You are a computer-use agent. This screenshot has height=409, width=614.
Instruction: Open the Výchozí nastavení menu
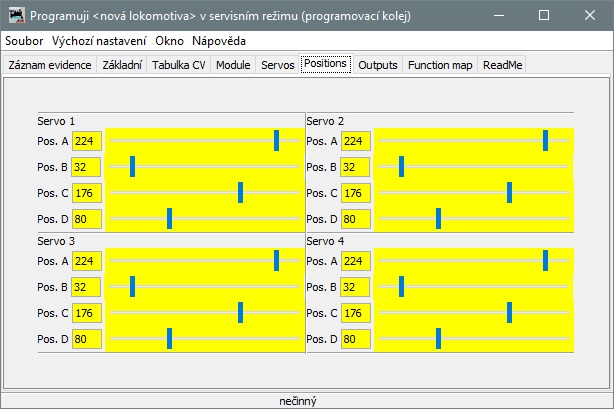point(99,41)
